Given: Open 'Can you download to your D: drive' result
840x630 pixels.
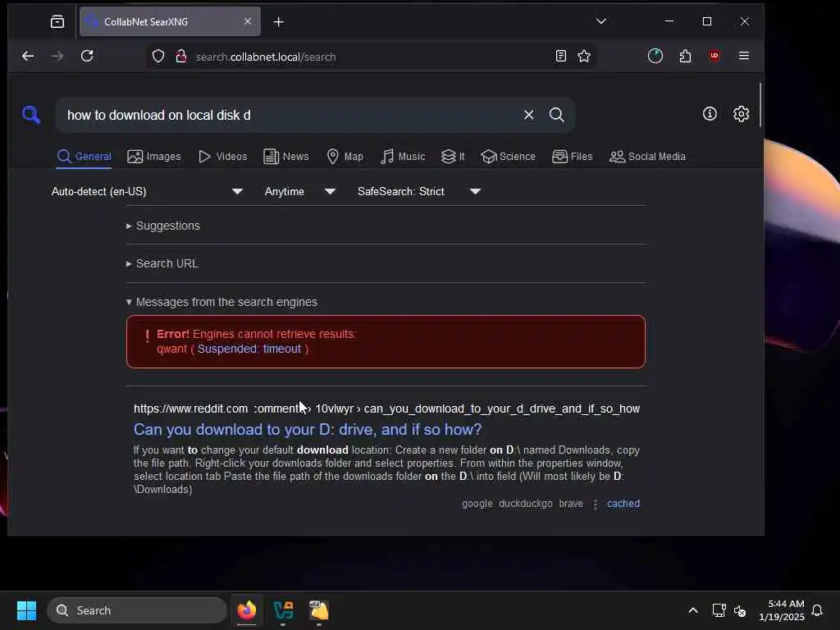Looking at the screenshot, I should [x=308, y=430].
